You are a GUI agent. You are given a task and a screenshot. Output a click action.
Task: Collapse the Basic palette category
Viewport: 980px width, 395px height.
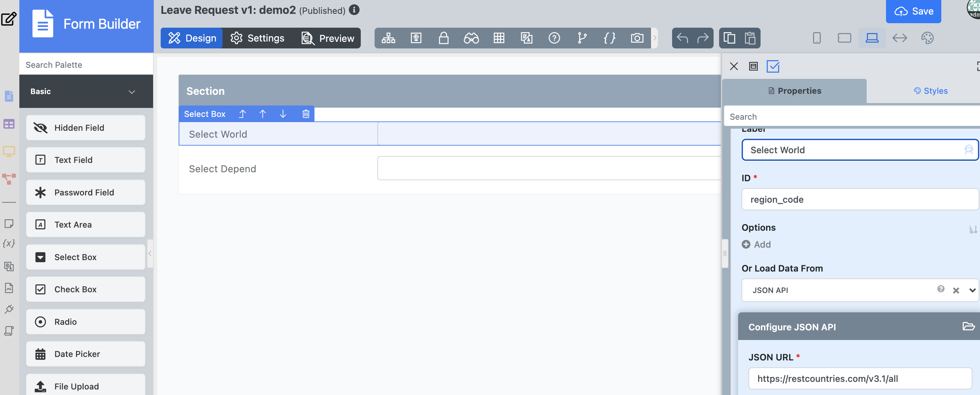coord(132,92)
